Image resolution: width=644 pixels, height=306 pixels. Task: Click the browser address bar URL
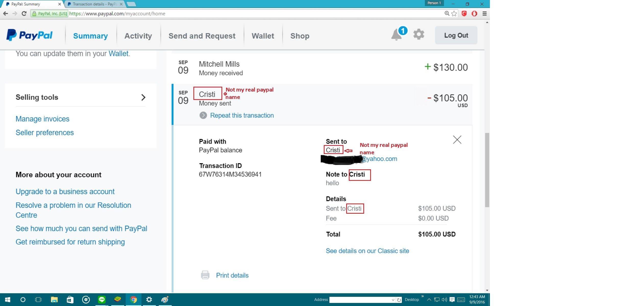117,14
